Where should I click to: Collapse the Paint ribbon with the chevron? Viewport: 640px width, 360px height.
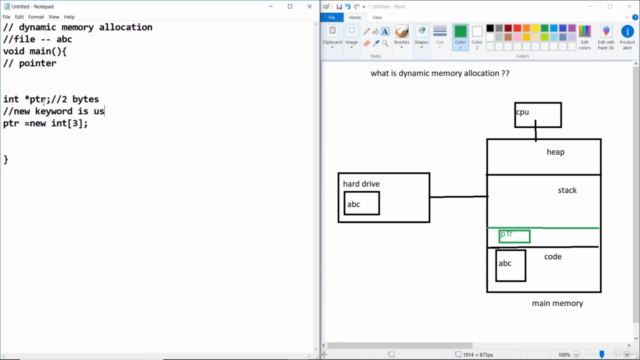[627, 17]
